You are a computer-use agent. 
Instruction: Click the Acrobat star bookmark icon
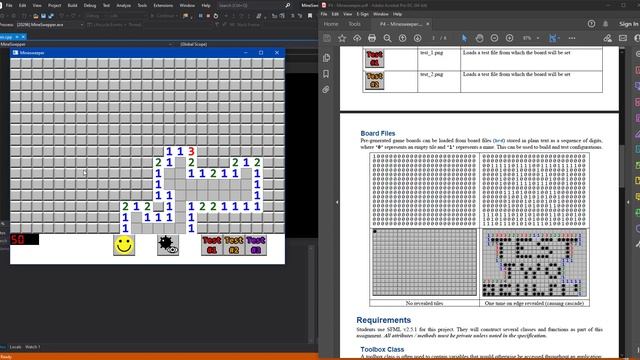pos(342,38)
